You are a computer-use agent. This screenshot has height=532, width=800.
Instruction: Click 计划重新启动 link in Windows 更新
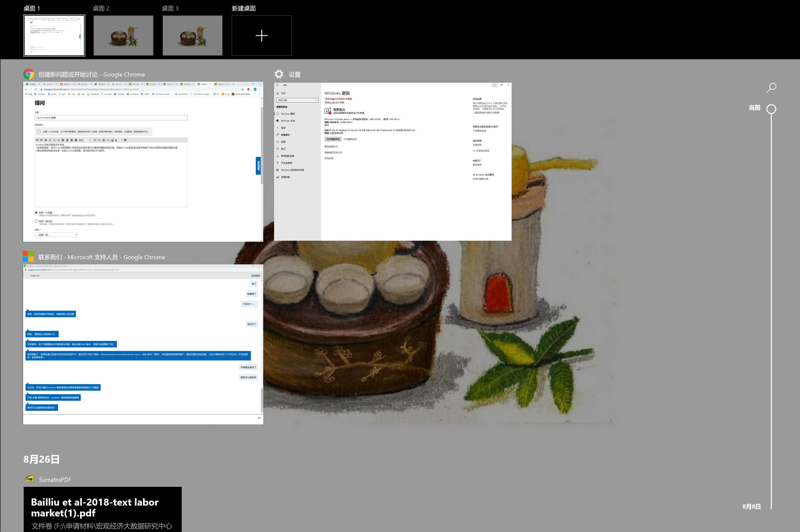(x=350, y=139)
